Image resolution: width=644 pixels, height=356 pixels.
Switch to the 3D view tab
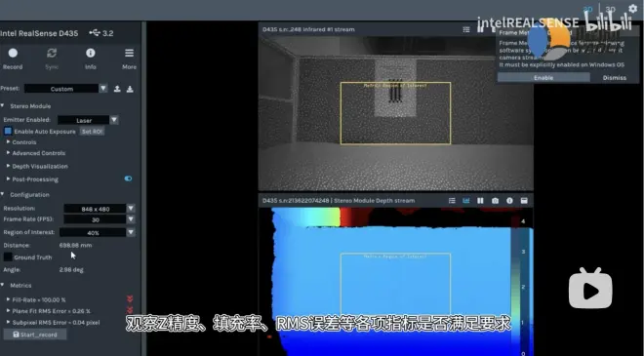(610, 9)
